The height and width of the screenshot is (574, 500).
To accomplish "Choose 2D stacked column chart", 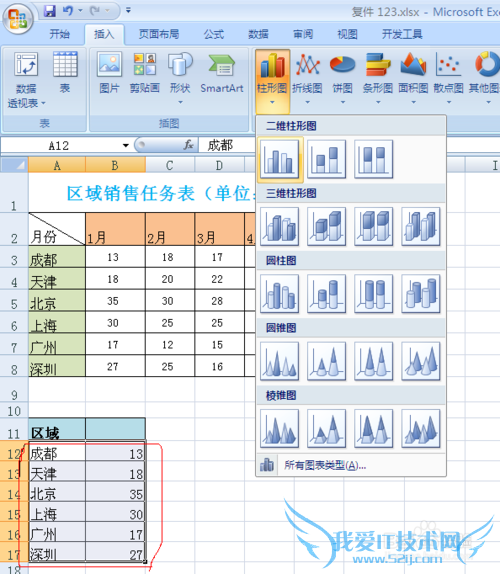I will 327,159.
